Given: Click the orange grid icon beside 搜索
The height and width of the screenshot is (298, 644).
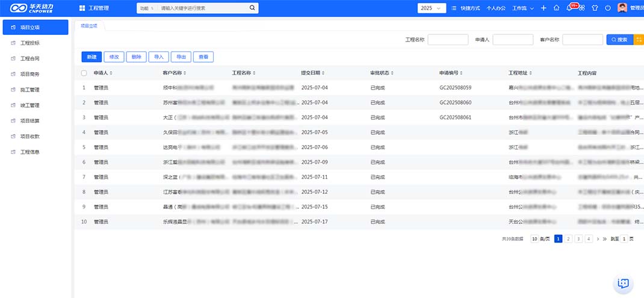Looking at the screenshot, I should pos(639,39).
